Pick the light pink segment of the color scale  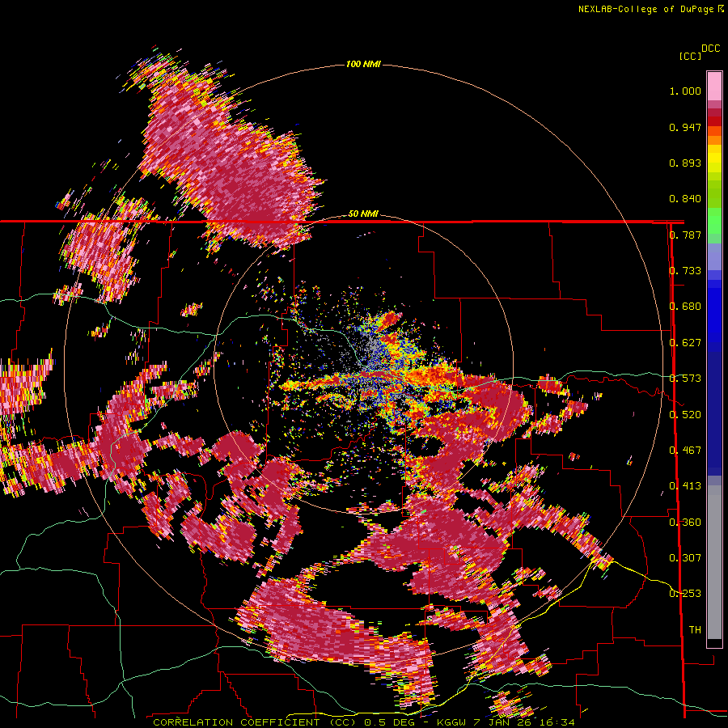tap(714, 86)
